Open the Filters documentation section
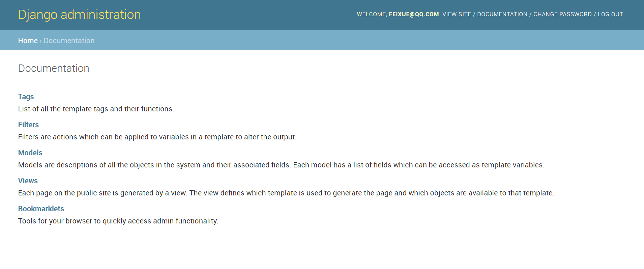The height and width of the screenshot is (269, 644). (28, 125)
